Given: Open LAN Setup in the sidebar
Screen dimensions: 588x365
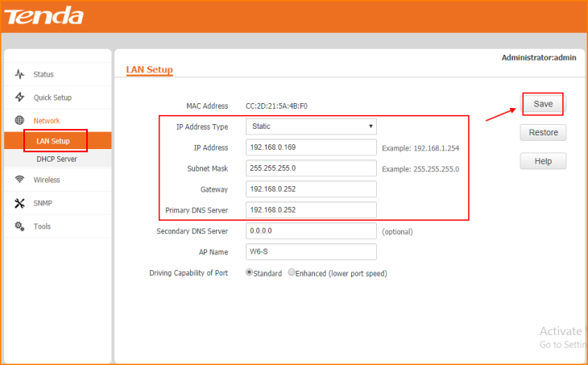Looking at the screenshot, I should point(53,141).
